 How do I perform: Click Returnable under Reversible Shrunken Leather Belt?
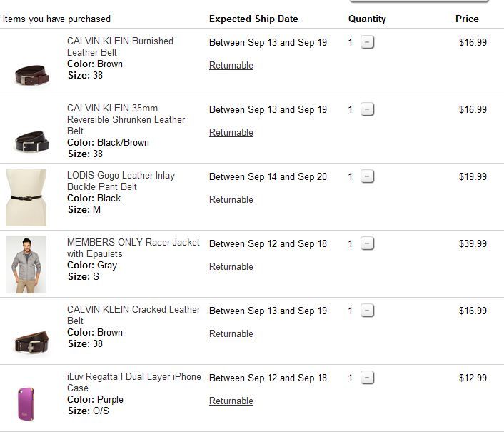coord(231,133)
